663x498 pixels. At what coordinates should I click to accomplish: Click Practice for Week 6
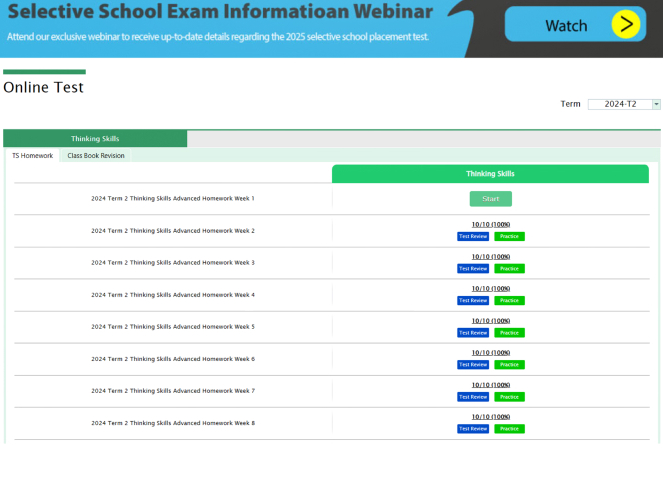click(x=510, y=364)
